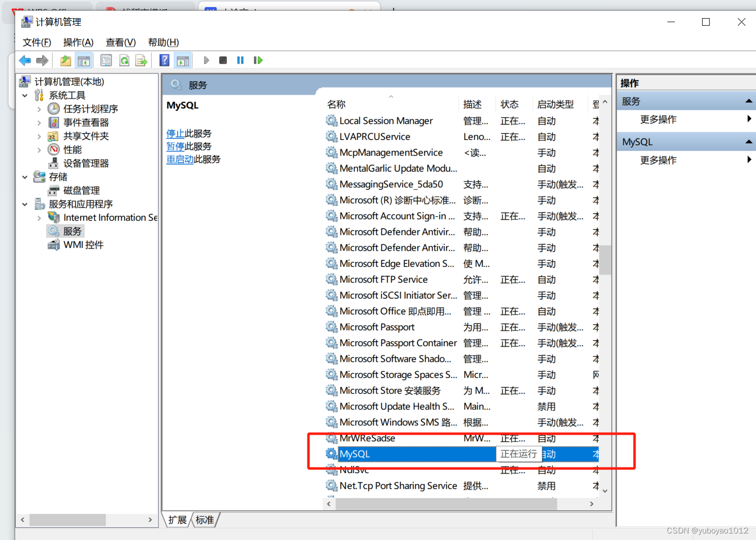This screenshot has width=756, height=540.
Task: Open the 查看(V) menu
Action: [x=120, y=42]
